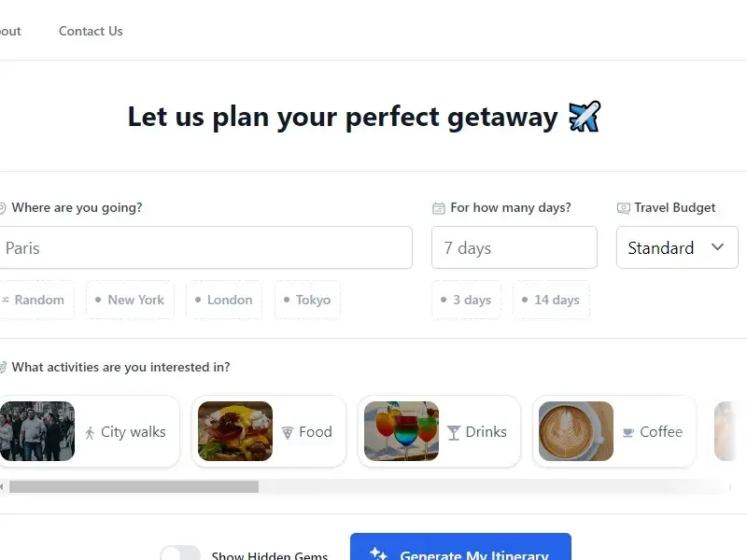Choose the London quick destination chip
Viewport: 747px width, 560px height.
tap(224, 300)
